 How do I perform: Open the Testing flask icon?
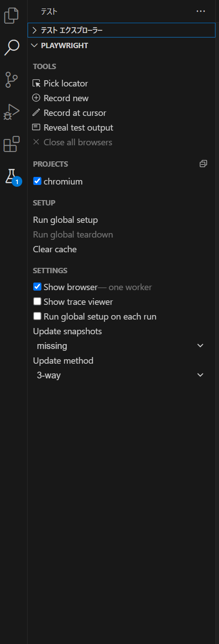12,176
